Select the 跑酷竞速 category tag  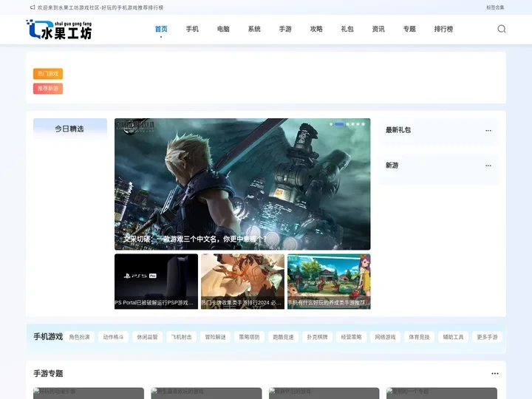(x=283, y=337)
